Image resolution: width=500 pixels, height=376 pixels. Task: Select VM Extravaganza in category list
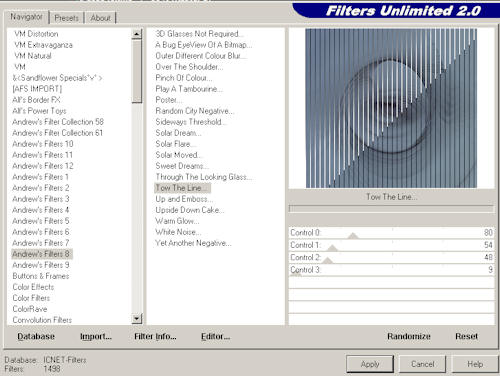click(x=43, y=45)
